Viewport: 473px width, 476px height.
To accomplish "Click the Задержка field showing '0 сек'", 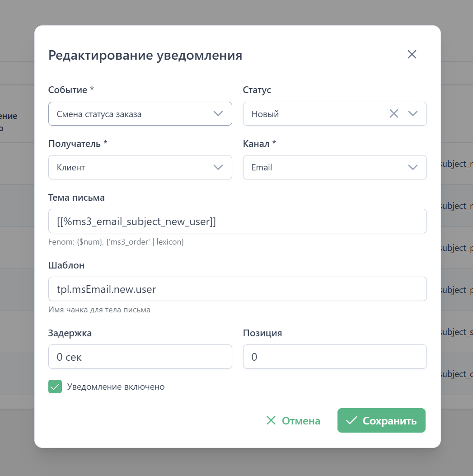I will (x=140, y=357).
